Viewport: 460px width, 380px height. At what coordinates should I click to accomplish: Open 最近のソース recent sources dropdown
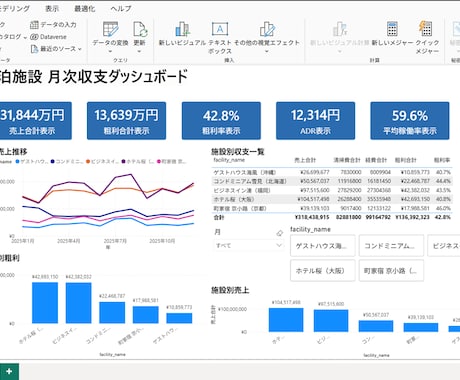pyautogui.click(x=56, y=49)
